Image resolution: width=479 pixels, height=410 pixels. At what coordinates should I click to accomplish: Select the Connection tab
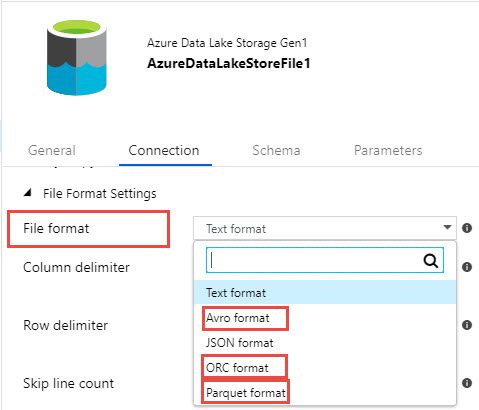(164, 150)
